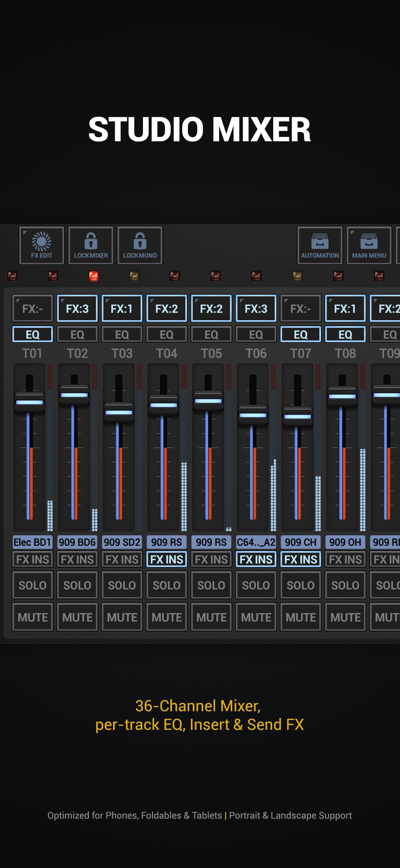The height and width of the screenshot is (868, 400).
Task: Toggle FX INS on track T04
Action: coord(167,559)
